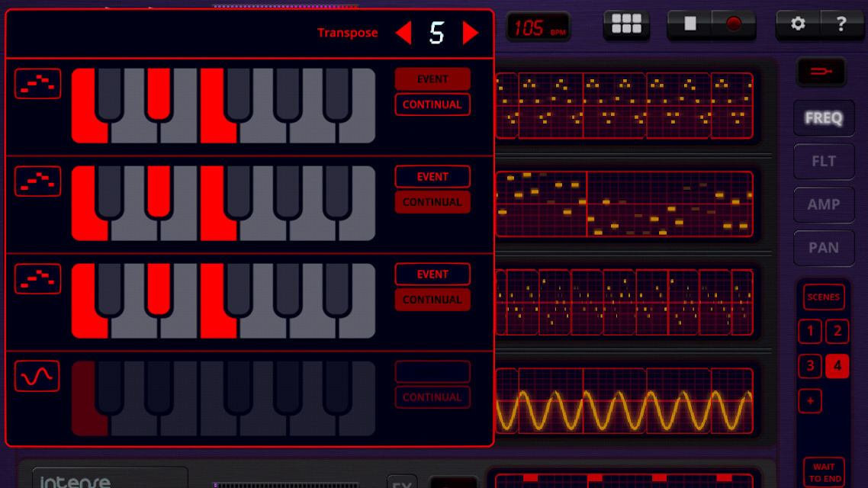Image resolution: width=868 pixels, height=488 pixels.
Task: Toggle red black key on third track keyboard
Action: click(159, 288)
